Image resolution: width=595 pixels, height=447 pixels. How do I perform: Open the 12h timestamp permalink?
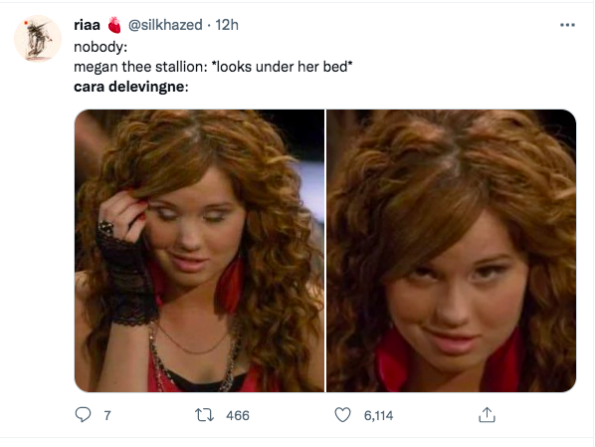click(x=227, y=25)
